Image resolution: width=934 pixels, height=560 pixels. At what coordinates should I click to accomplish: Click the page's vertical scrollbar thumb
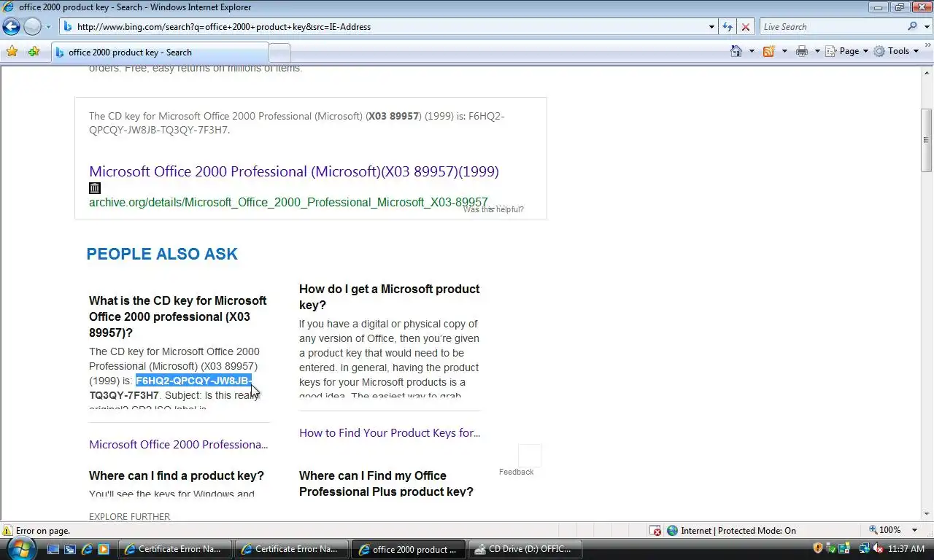[927, 140]
